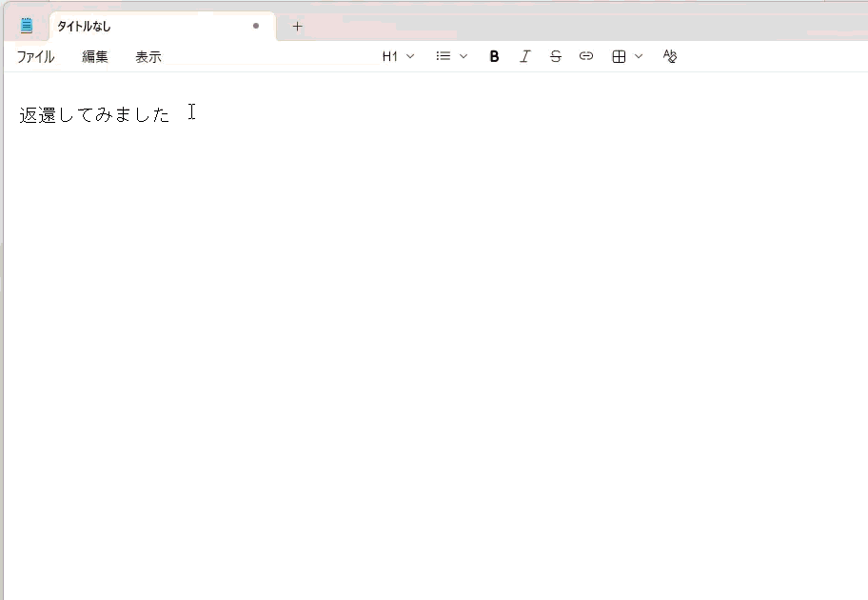The image size is (868, 600).
Task: Click the notebook app icon on the tab bar
Action: (x=27, y=25)
